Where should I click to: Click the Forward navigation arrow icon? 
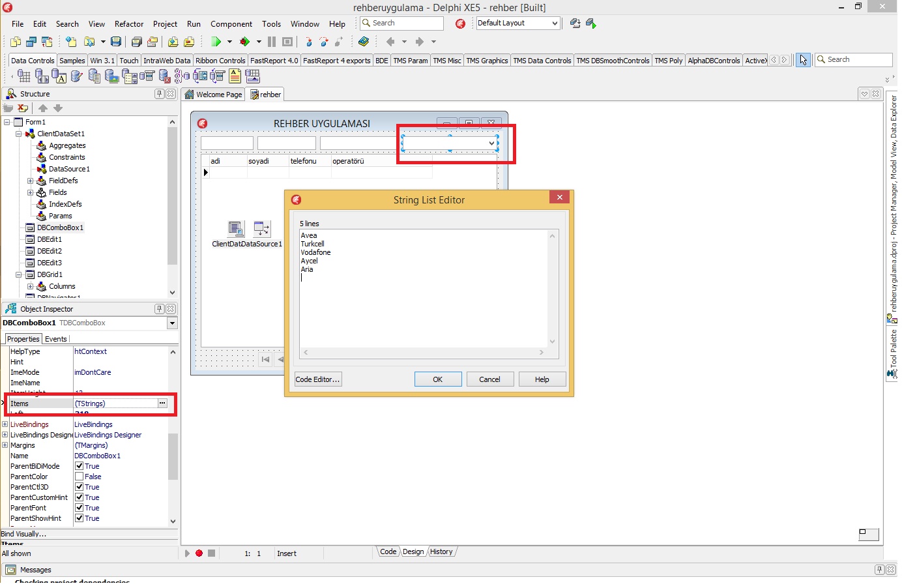tap(419, 42)
